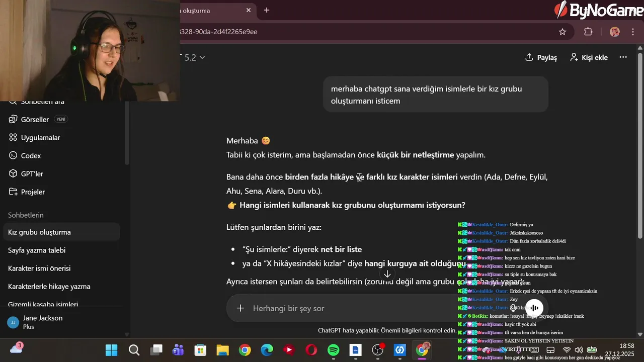
Task: Click the plus attach button in composer
Action: [240, 308]
